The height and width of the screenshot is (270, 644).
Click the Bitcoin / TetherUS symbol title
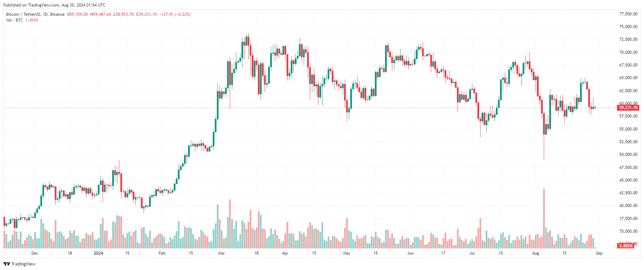coord(35,14)
